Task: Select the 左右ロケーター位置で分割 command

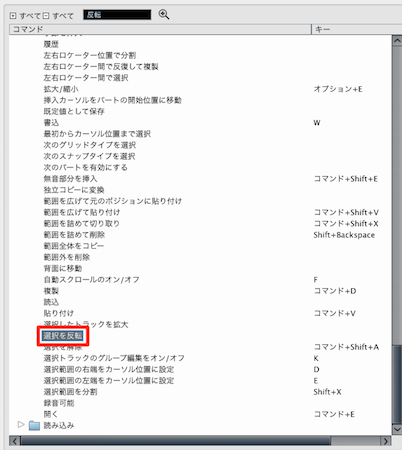Action: point(90,55)
